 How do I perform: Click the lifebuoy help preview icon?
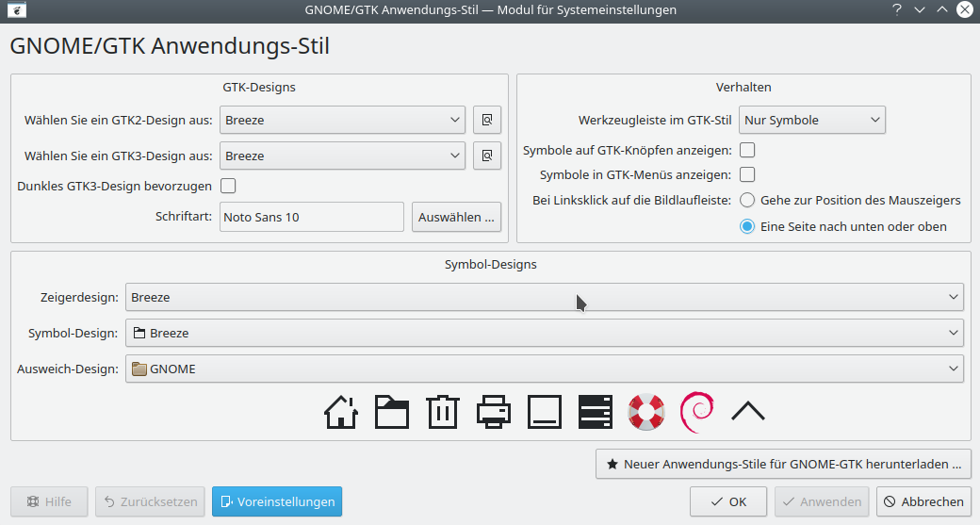click(646, 413)
